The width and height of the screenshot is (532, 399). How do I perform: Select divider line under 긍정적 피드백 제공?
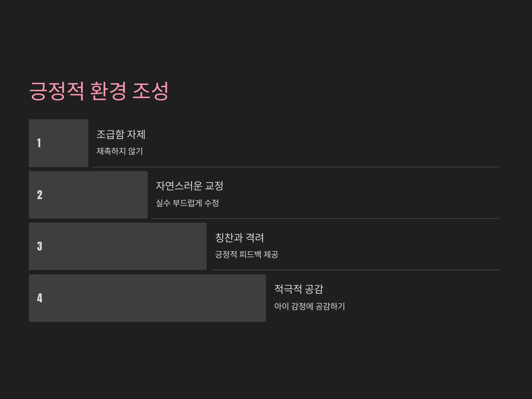pyautogui.click(x=355, y=270)
